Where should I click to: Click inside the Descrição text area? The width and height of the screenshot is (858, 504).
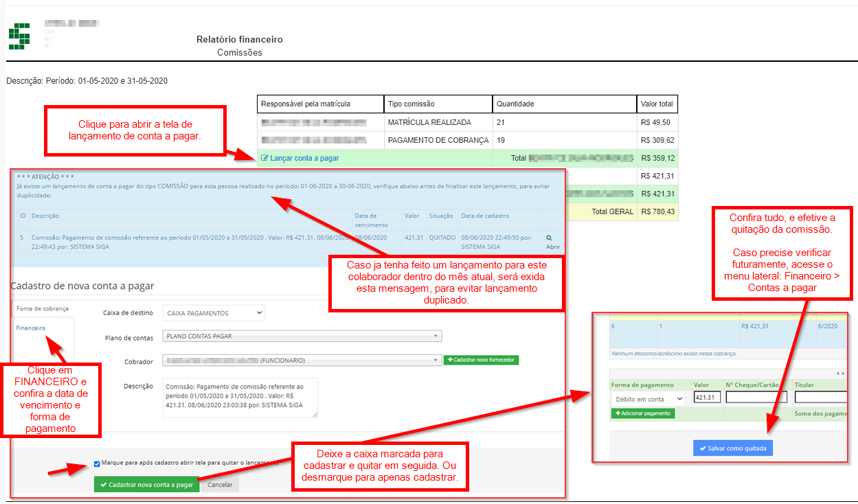point(240,398)
